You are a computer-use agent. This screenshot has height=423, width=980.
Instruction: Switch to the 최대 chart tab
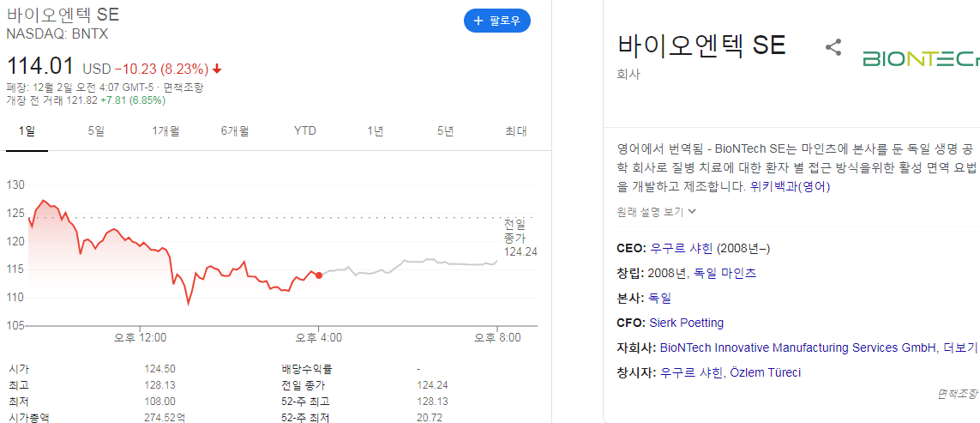516,130
